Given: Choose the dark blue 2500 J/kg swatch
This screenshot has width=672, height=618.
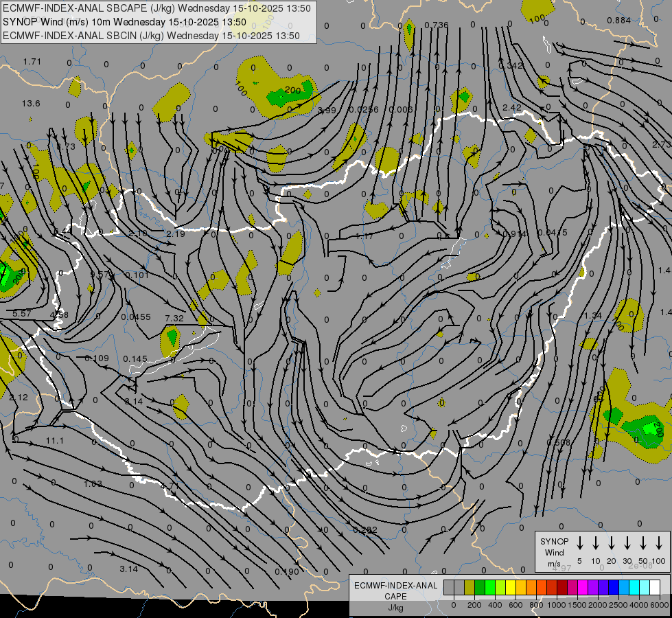Looking at the screenshot, I should [x=614, y=587].
